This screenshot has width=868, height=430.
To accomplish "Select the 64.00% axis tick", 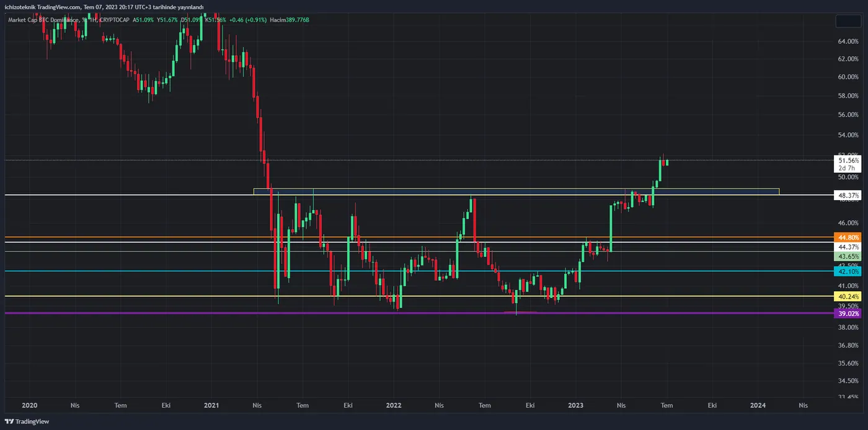I will 848,42.
